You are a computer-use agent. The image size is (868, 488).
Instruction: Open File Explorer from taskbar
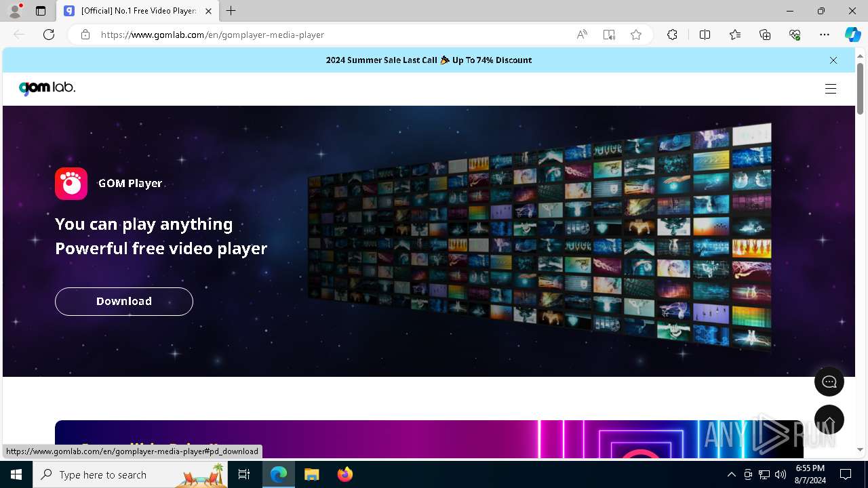[311, 474]
